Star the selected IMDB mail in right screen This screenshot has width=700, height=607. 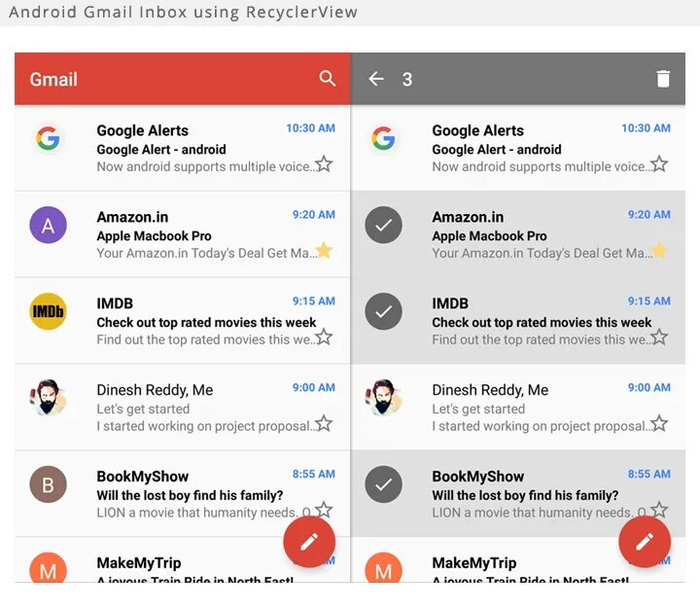click(x=659, y=337)
